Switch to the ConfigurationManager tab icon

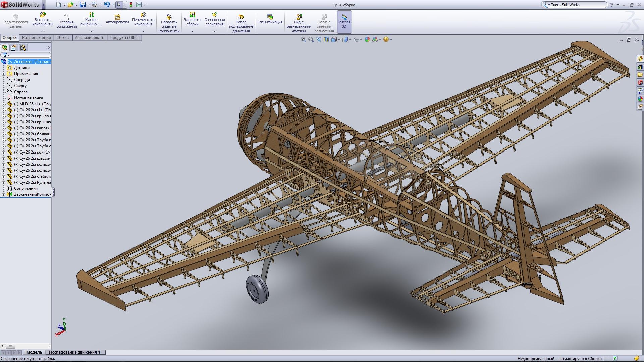coord(23,48)
